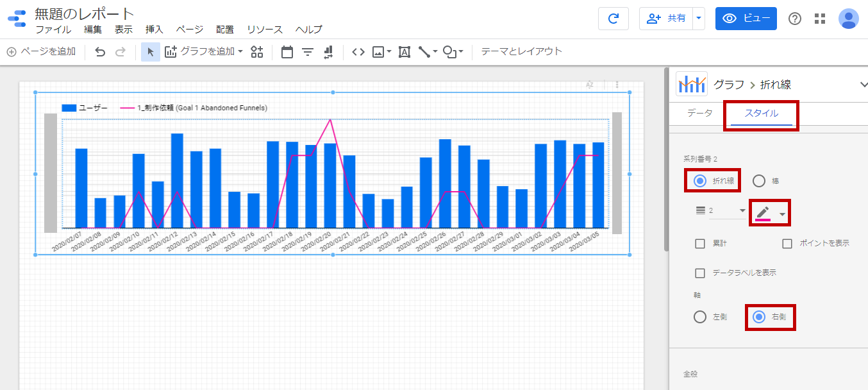Open the 配置 menu
868x390 pixels.
(x=225, y=30)
